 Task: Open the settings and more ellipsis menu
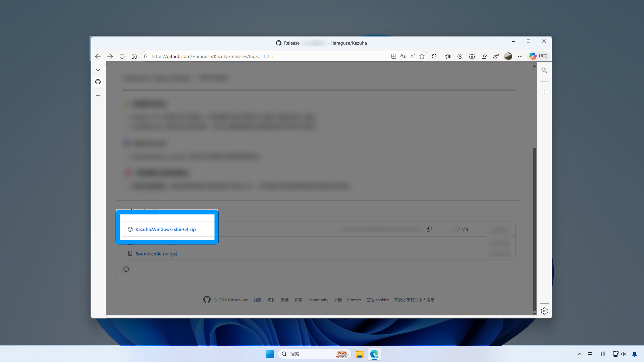click(520, 56)
